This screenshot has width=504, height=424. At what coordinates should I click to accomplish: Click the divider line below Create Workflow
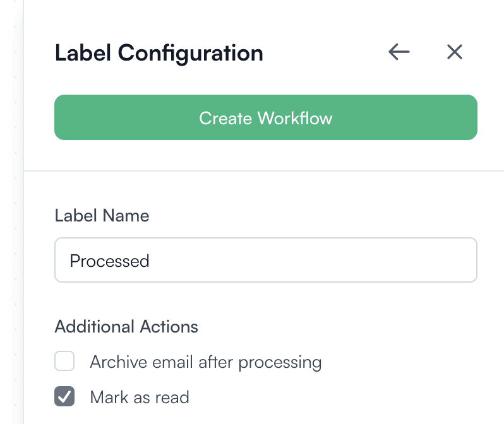click(265, 171)
